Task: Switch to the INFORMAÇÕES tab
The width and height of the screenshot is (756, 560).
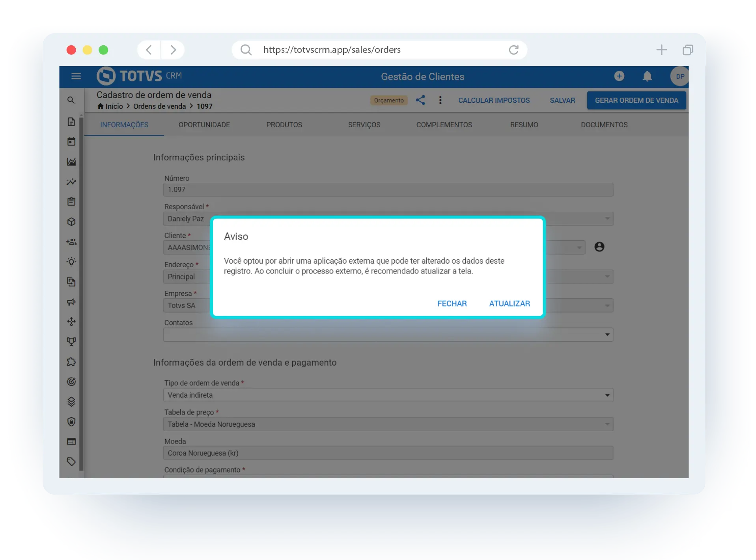Action: [124, 125]
